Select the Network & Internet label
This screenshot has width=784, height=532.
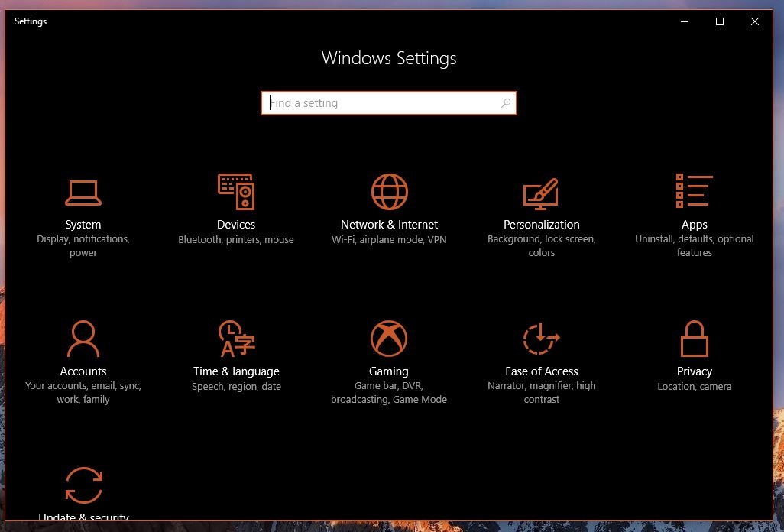[x=389, y=225]
